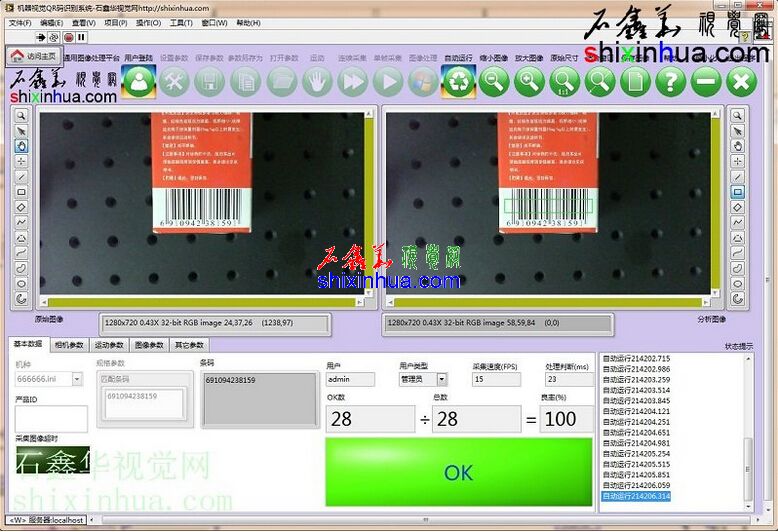Image resolution: width=778 pixels, height=532 pixels.
Task: Click the LabVIEW Run arrow button
Action: click(x=41, y=37)
